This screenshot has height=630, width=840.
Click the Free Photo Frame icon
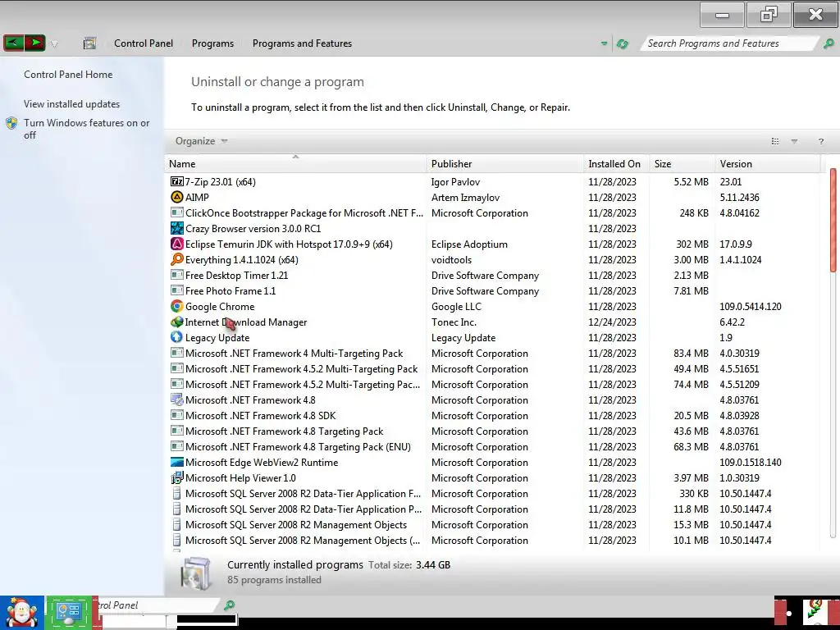point(177,290)
